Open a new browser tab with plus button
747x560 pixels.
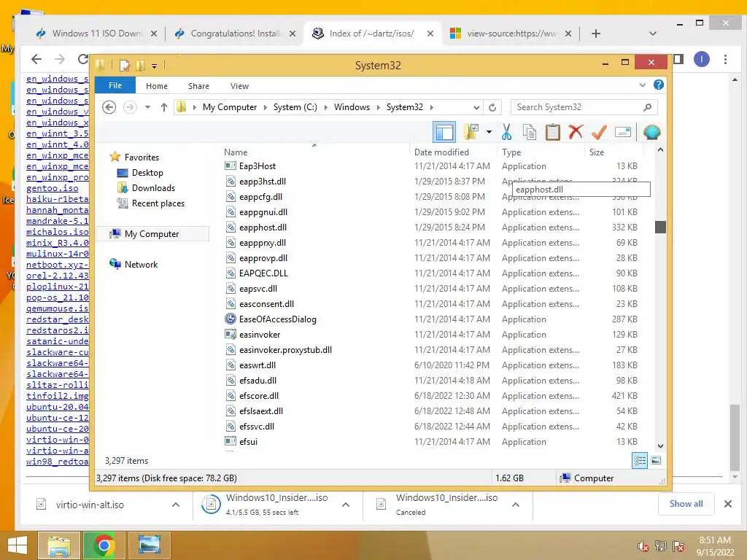pos(595,34)
